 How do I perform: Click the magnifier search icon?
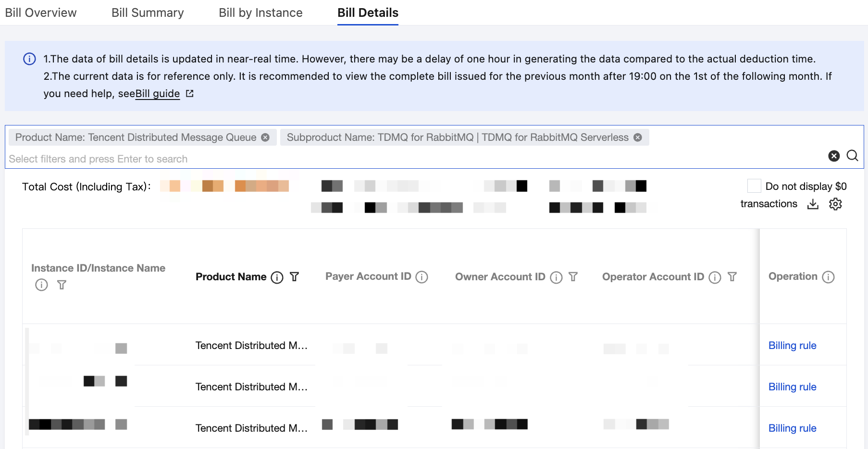tap(852, 156)
